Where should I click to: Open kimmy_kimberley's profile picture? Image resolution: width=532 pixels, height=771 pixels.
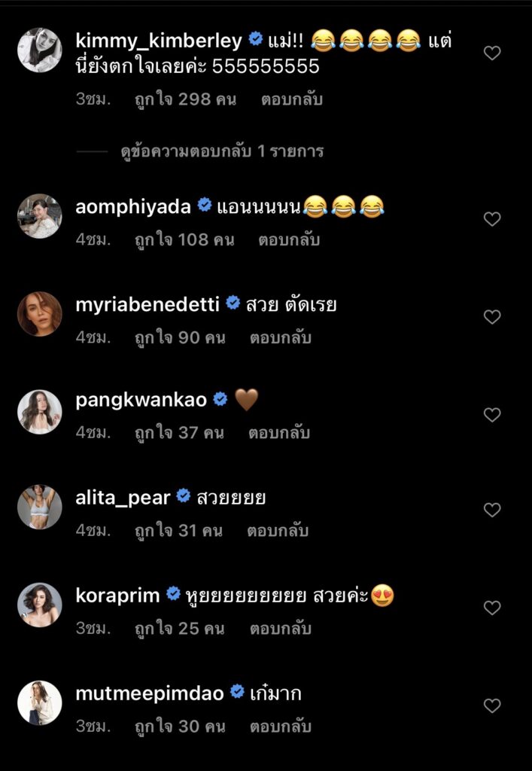39,50
